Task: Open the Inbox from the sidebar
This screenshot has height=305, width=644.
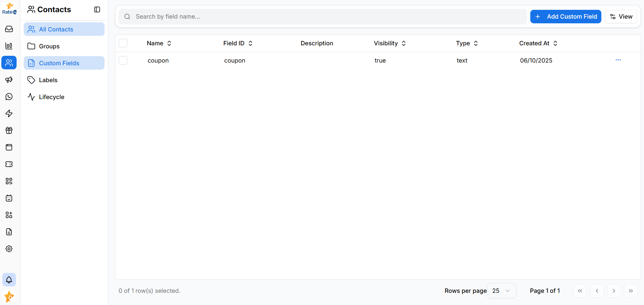Action: [9, 29]
